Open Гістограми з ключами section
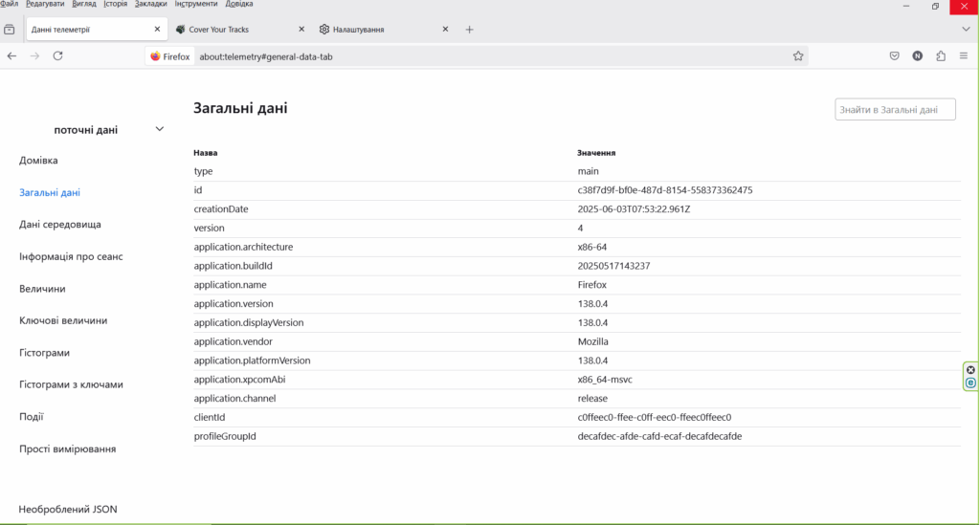Viewport: 980px width, 525px height. tap(71, 384)
